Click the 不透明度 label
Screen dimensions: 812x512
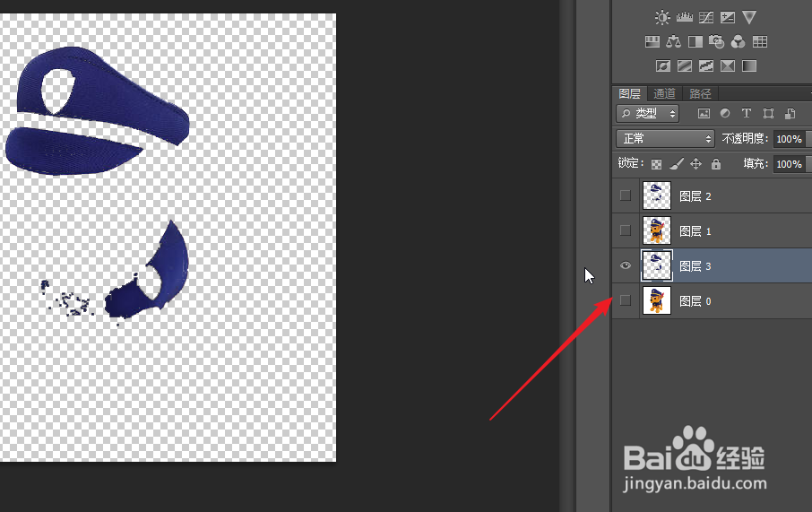[x=745, y=138]
